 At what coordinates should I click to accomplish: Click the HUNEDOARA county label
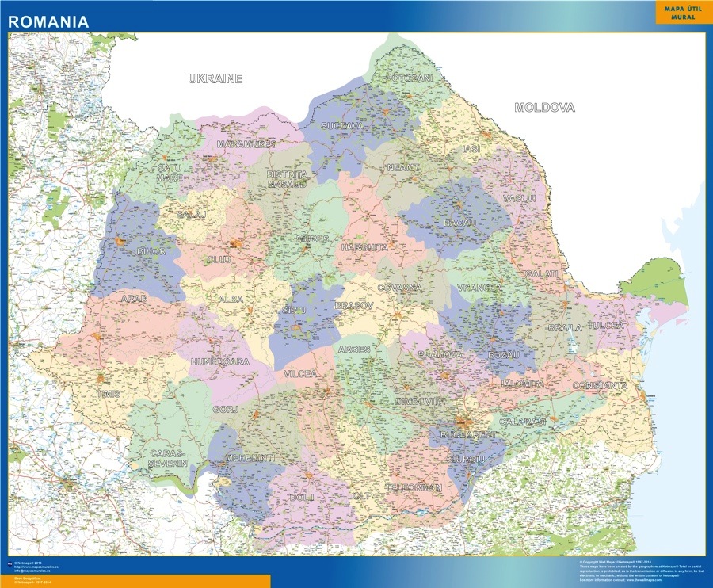click(x=220, y=362)
